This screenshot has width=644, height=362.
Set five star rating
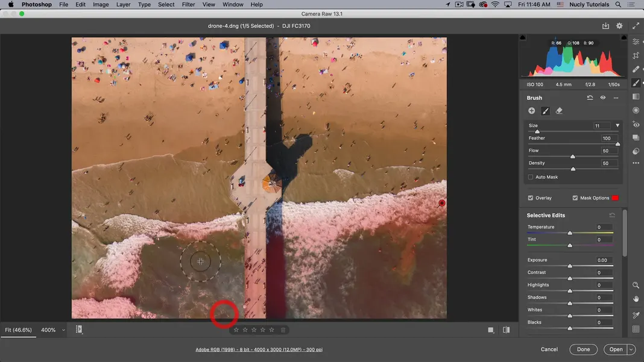pyautogui.click(x=271, y=330)
